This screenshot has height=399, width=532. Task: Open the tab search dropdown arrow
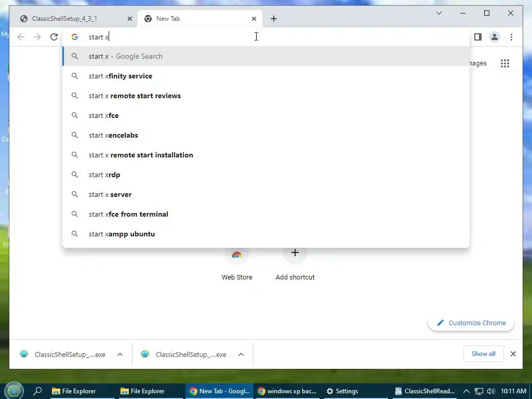click(x=438, y=13)
